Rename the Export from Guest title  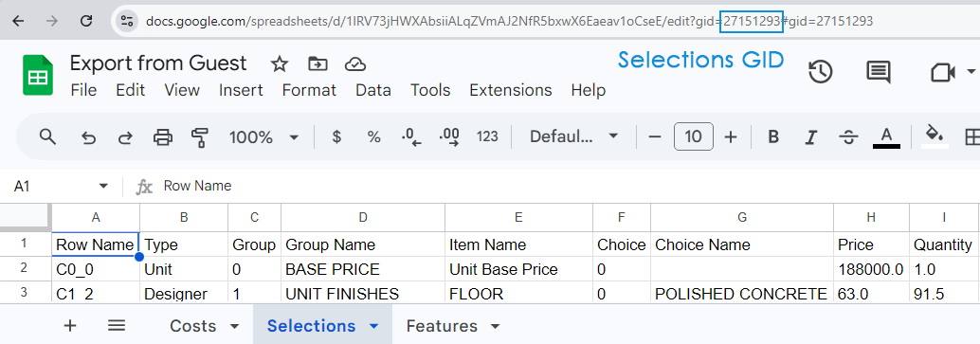tap(158, 63)
